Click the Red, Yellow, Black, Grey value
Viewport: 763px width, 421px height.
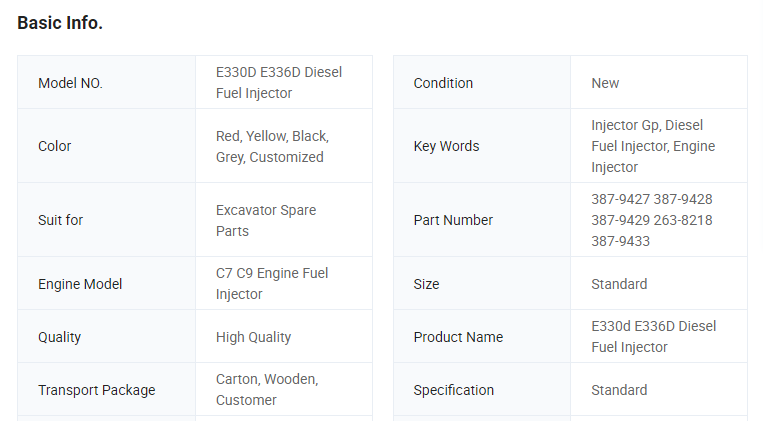click(x=272, y=146)
